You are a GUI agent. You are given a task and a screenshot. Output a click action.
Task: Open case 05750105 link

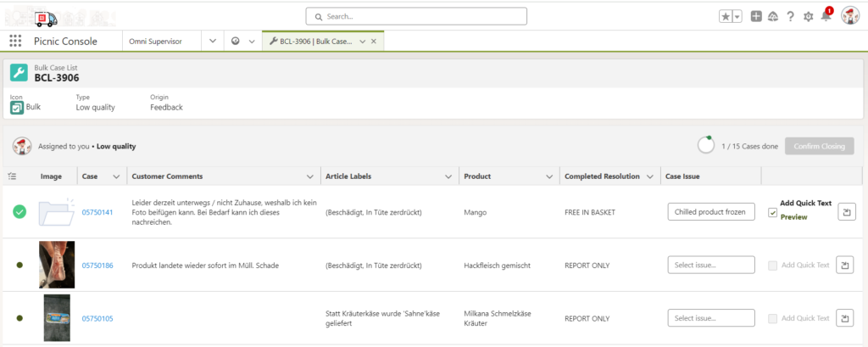pyautogui.click(x=97, y=318)
